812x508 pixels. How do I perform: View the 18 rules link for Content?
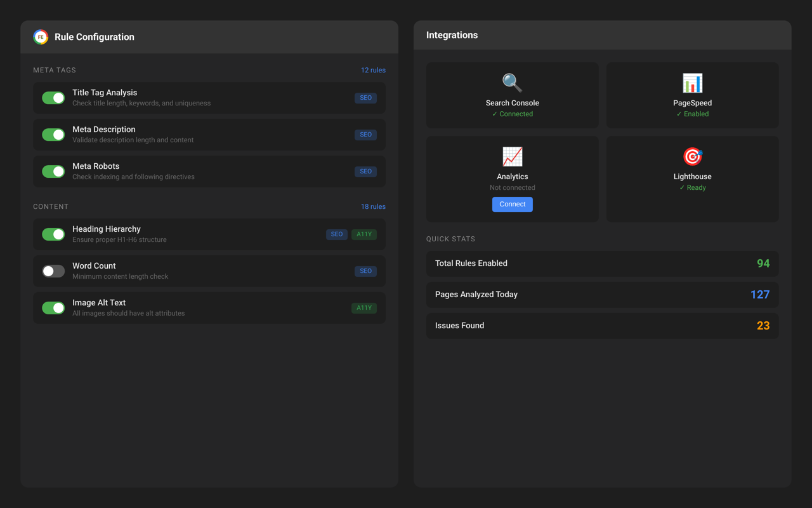(373, 206)
